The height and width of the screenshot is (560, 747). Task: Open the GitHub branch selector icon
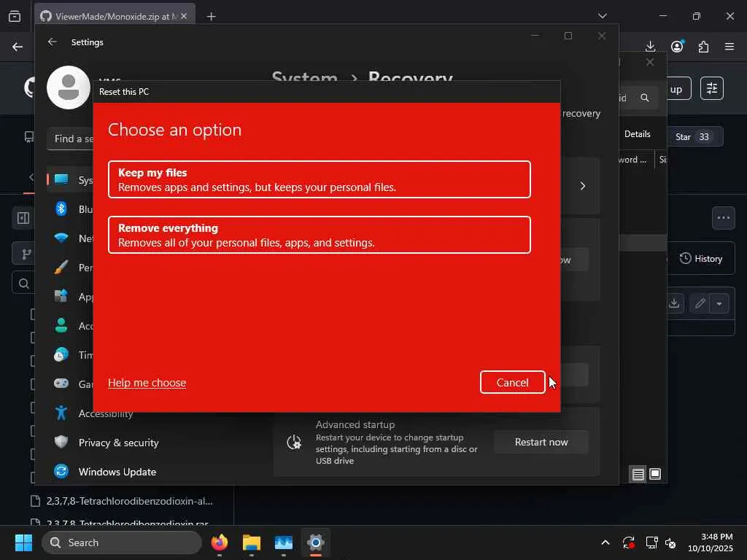[x=26, y=254]
